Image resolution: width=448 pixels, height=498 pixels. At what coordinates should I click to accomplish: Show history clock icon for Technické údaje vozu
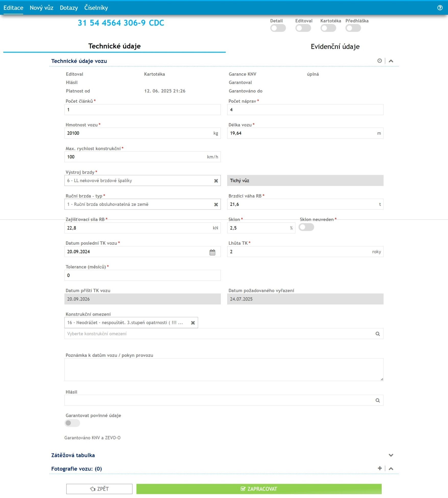380,61
